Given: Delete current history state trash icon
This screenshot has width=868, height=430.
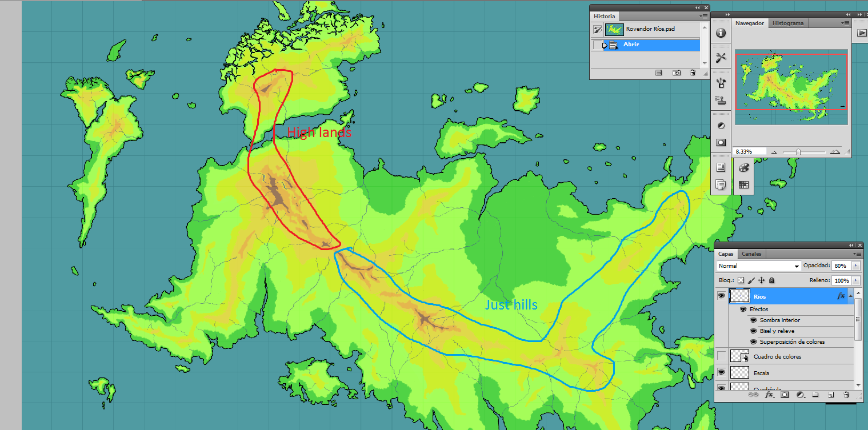Looking at the screenshot, I should pyautogui.click(x=693, y=73).
